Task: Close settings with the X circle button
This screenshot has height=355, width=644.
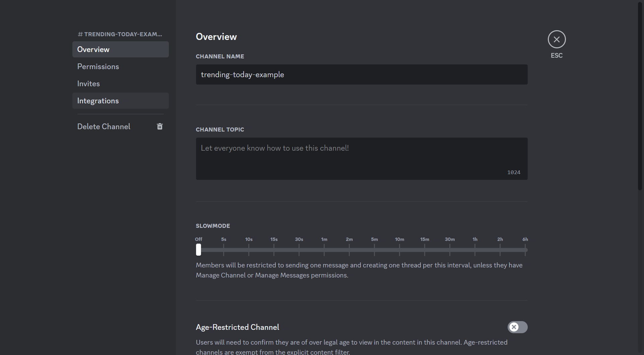Action: pos(557,40)
